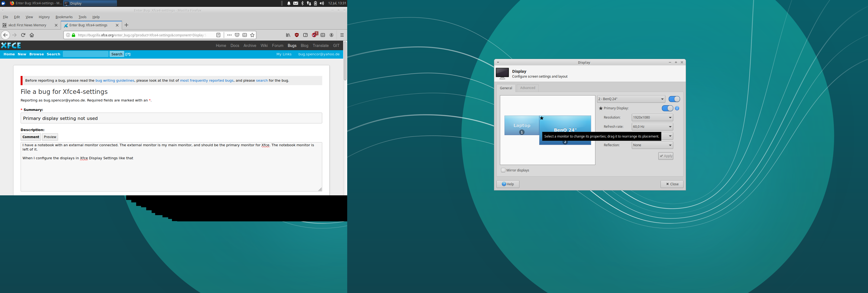The height and width of the screenshot is (293, 868).
Task: Click the Help button in Display
Action: [508, 184]
